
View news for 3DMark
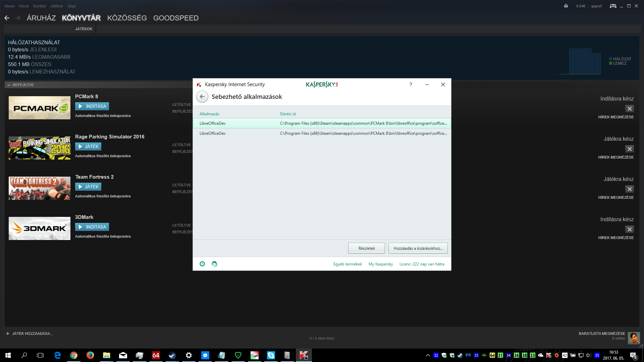pos(616,238)
